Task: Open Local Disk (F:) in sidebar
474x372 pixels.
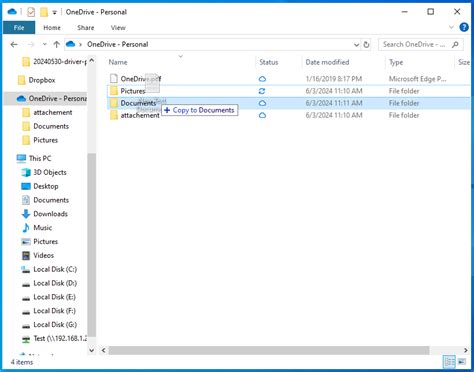Action: (49, 311)
